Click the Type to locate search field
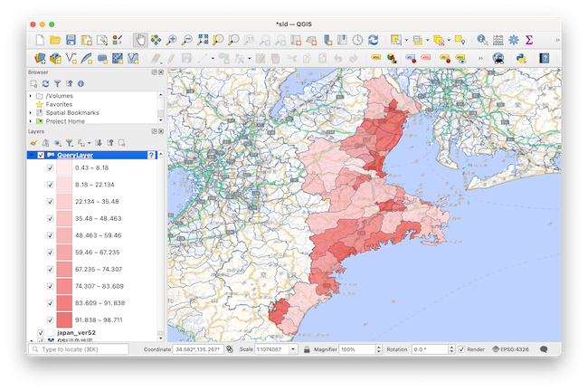 click(x=79, y=349)
